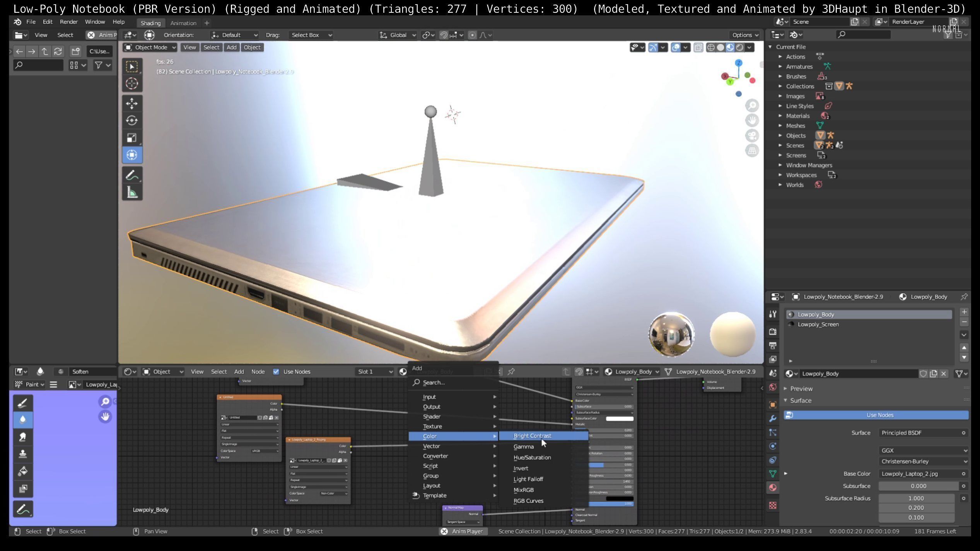Activate the Annotate tool in viewport
Image resolution: width=980 pixels, height=551 pixels.
click(x=132, y=175)
